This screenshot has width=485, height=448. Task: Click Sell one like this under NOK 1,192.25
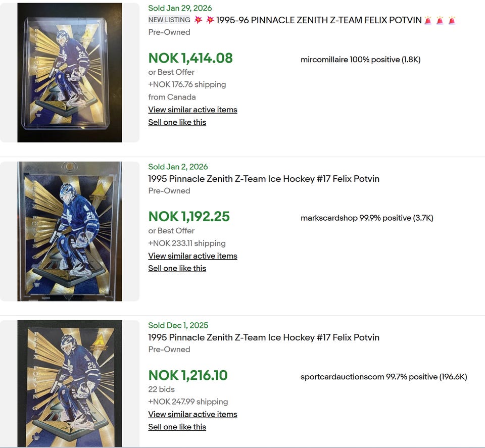click(x=177, y=268)
